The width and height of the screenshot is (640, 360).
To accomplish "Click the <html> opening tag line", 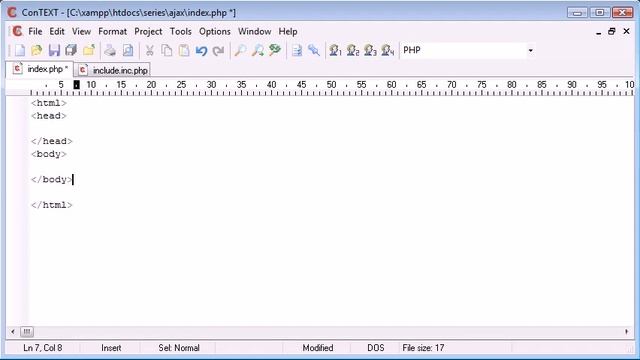I will coord(49,103).
